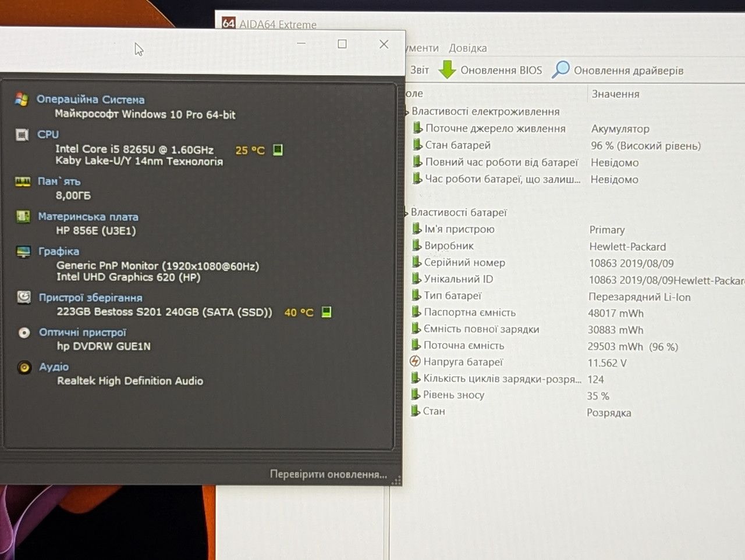Screen dimensions: 745x560
Task: Maximize the Speccy window
Action: click(342, 44)
